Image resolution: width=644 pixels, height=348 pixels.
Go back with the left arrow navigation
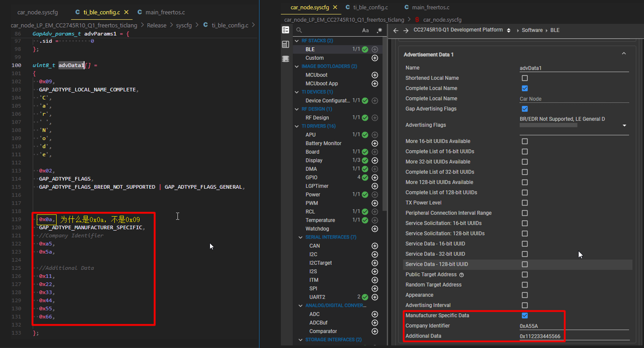point(396,30)
